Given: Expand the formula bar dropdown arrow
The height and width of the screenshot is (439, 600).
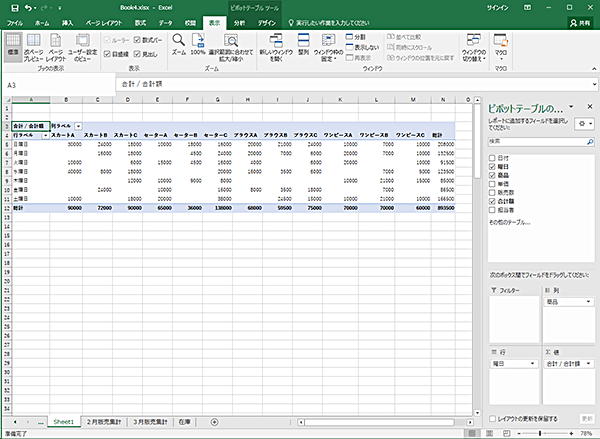Looking at the screenshot, I should click(594, 84).
